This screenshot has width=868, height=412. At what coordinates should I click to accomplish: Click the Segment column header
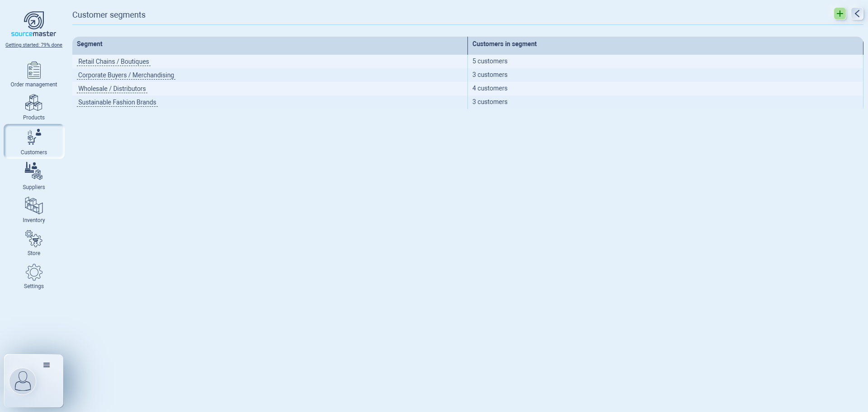coord(90,44)
